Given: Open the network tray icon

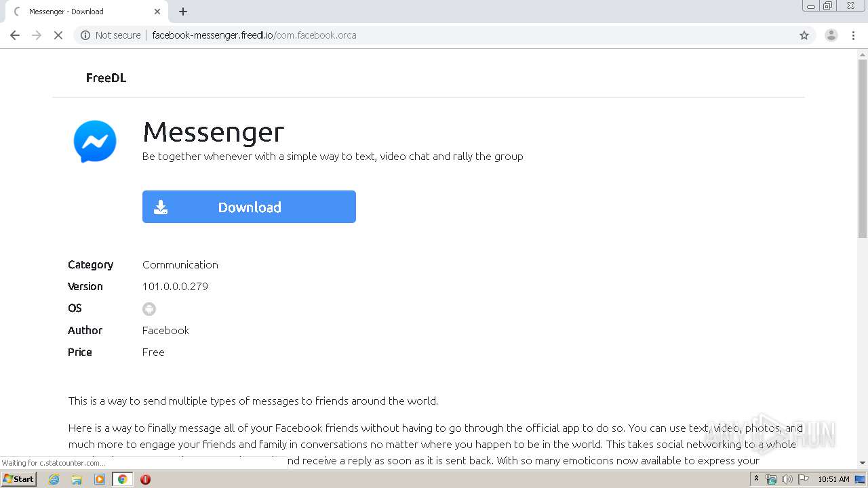Looking at the screenshot, I should pyautogui.click(x=771, y=479).
